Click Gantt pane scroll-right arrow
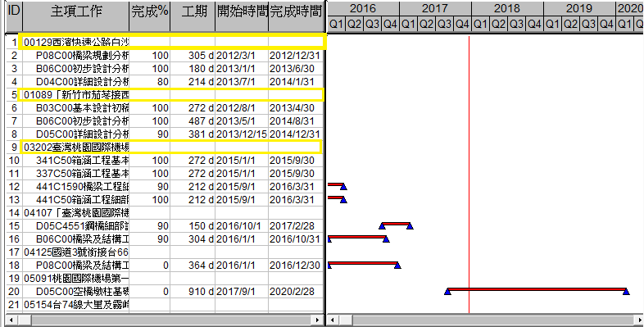This screenshot has width=644, height=327. point(638,320)
